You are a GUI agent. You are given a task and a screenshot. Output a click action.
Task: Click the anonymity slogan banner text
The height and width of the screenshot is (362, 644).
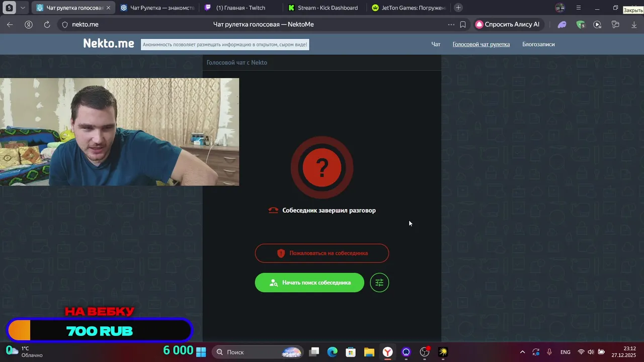point(225,44)
